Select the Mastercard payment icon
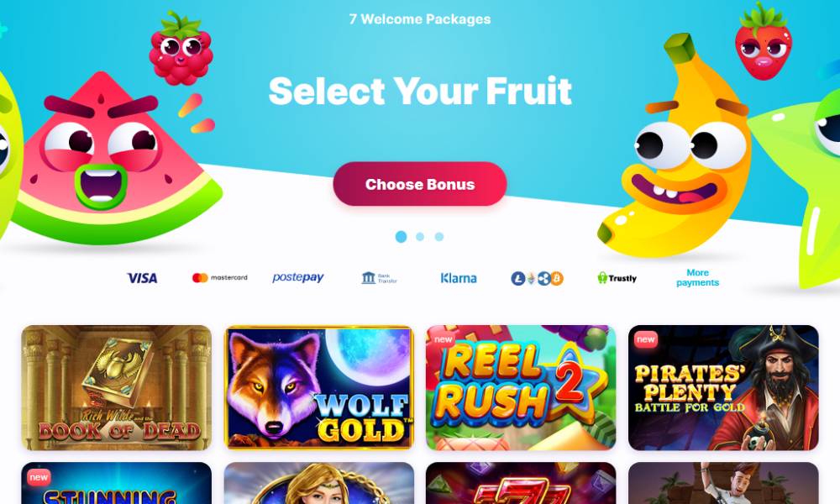 219,277
